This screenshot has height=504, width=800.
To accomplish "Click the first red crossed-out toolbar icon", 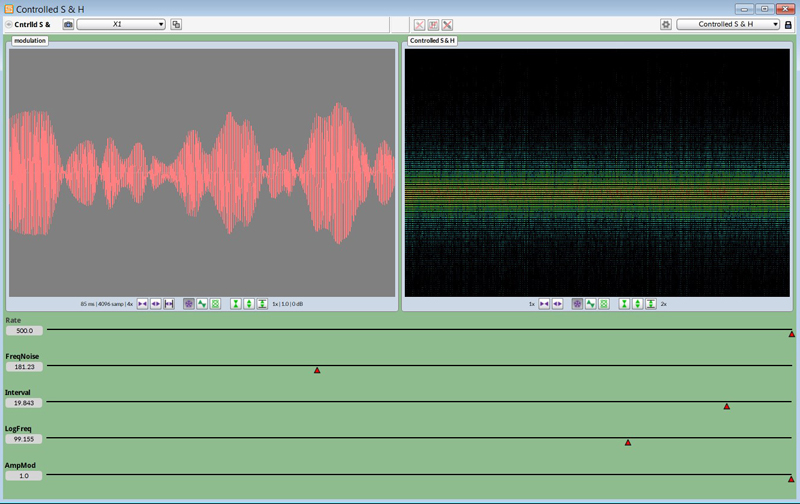I will (x=419, y=25).
